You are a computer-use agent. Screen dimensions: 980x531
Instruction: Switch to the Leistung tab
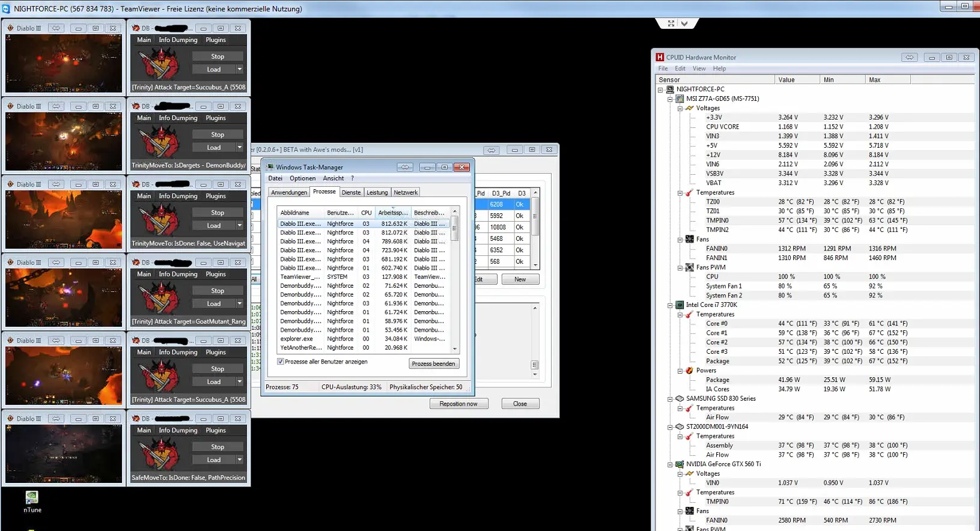click(377, 192)
